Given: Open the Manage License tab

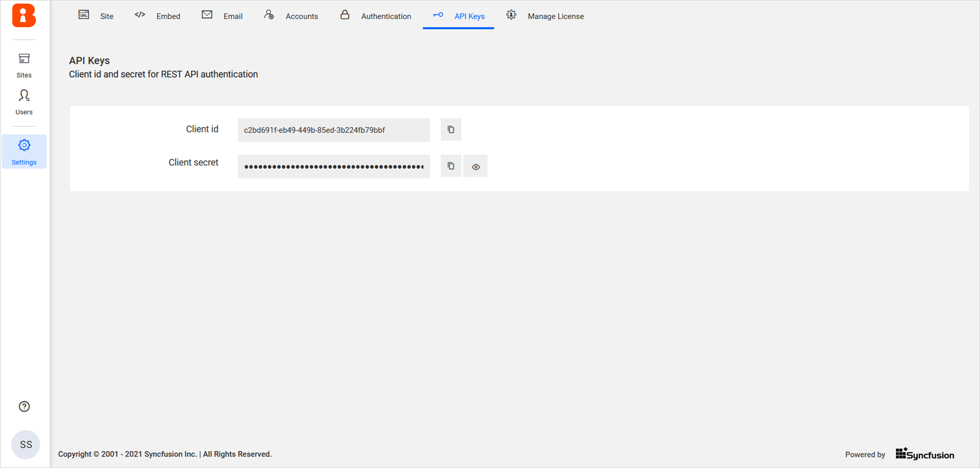Looking at the screenshot, I should coord(545,16).
